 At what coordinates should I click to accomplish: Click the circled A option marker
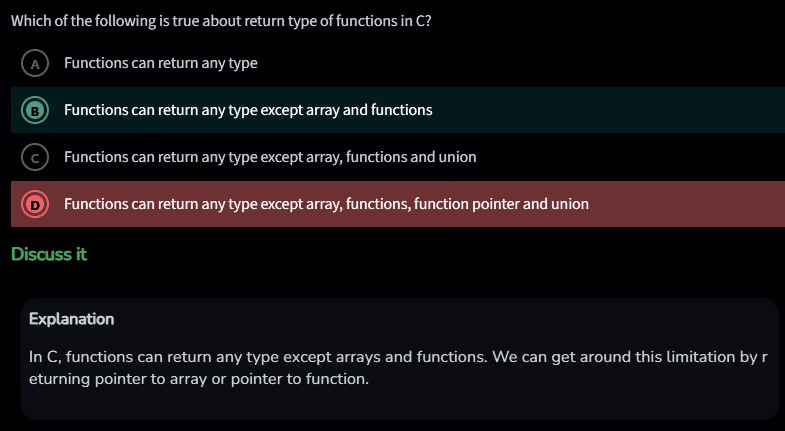click(x=35, y=63)
